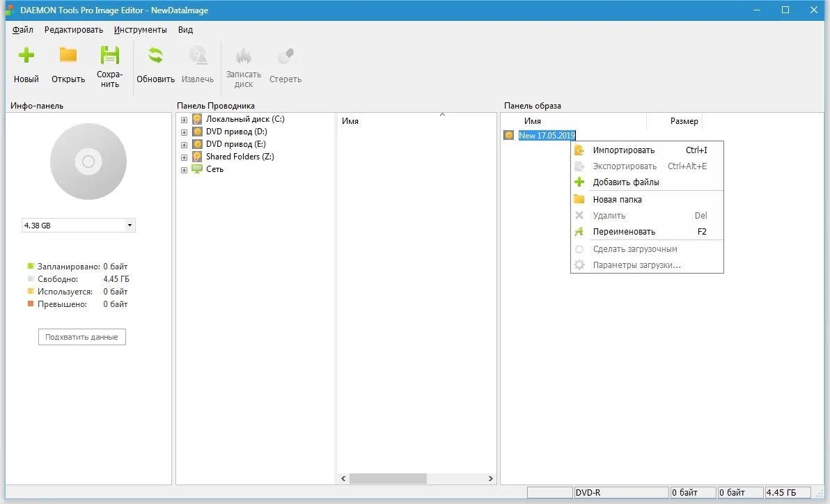
Task: Click the green plus beside Добавить файлы
Action: coord(578,182)
